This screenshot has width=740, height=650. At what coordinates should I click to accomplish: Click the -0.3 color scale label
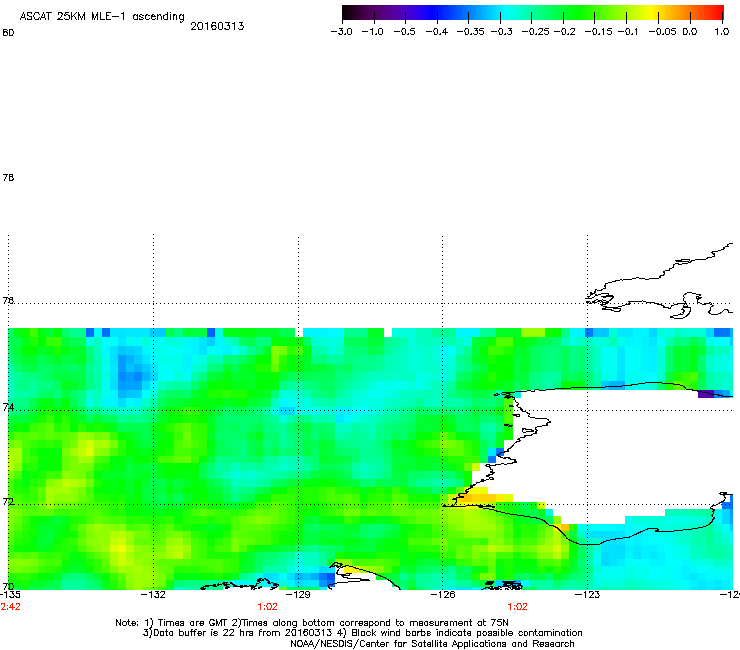501,32
